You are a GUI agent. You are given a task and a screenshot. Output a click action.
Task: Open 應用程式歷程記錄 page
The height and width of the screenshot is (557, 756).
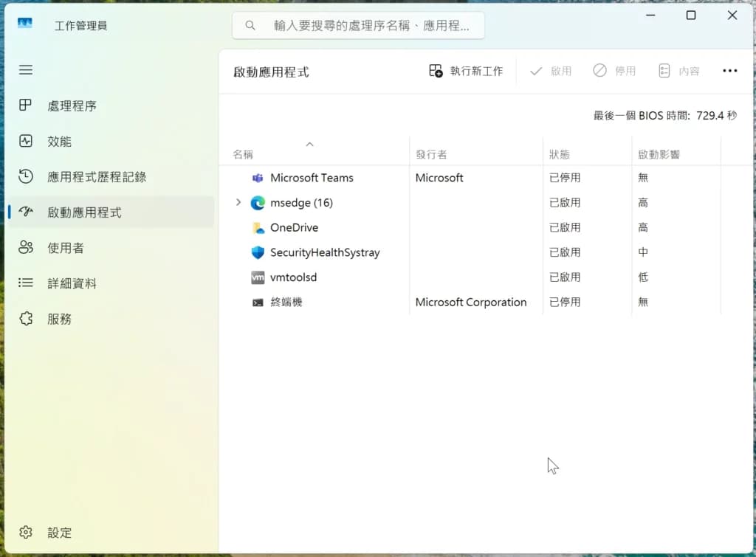pyautogui.click(x=111, y=177)
